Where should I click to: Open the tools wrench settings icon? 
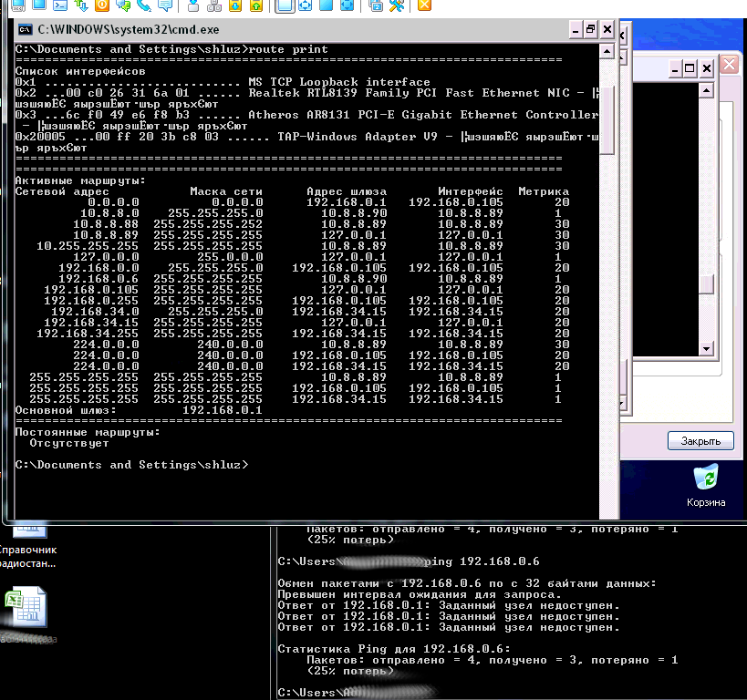tap(397, 5)
